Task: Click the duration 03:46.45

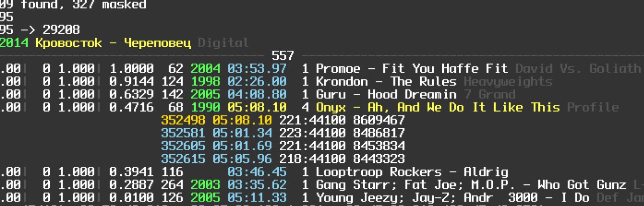Action: [257, 172]
